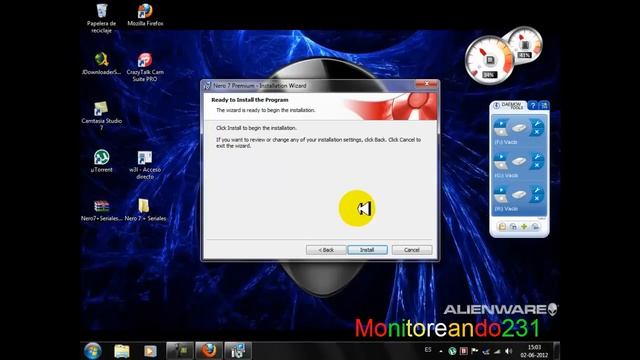640x360 pixels.
Task: Select the Nero7+Seriales archive file icon
Action: (101, 210)
